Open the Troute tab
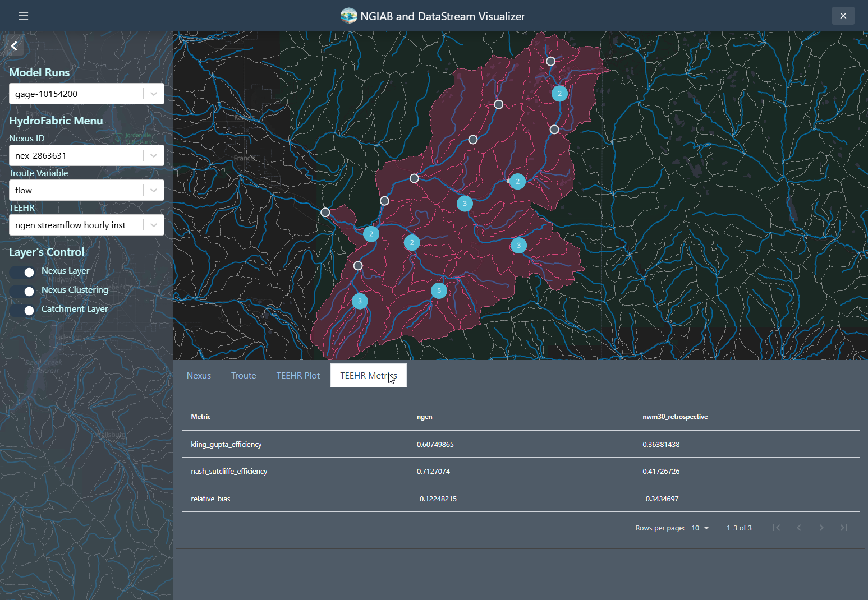This screenshot has width=868, height=600. (243, 375)
